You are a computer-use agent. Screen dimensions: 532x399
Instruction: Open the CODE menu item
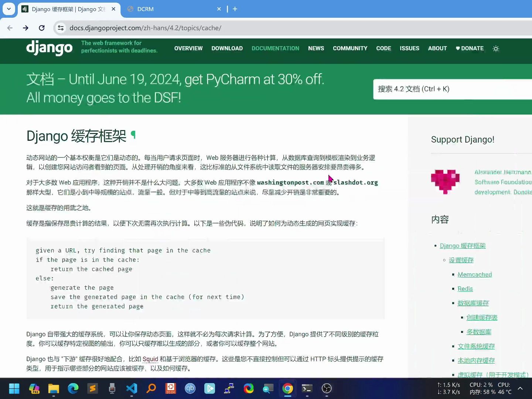383,48
